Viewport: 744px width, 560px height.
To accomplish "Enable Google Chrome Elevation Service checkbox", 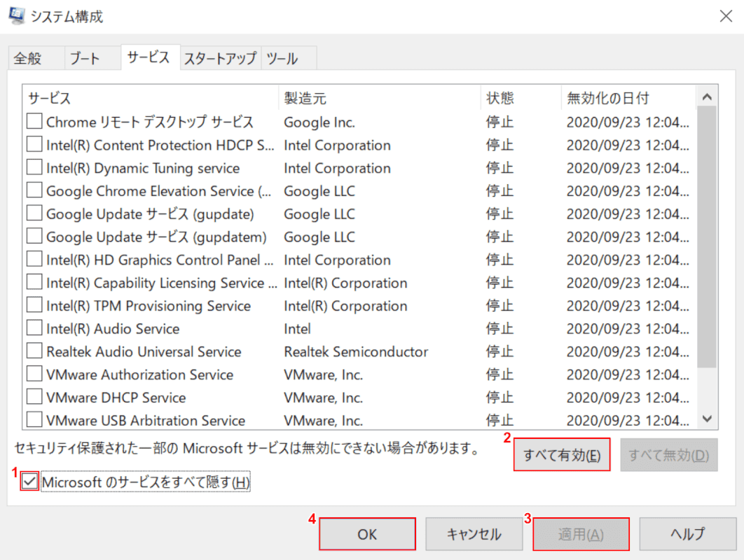I will (x=34, y=190).
